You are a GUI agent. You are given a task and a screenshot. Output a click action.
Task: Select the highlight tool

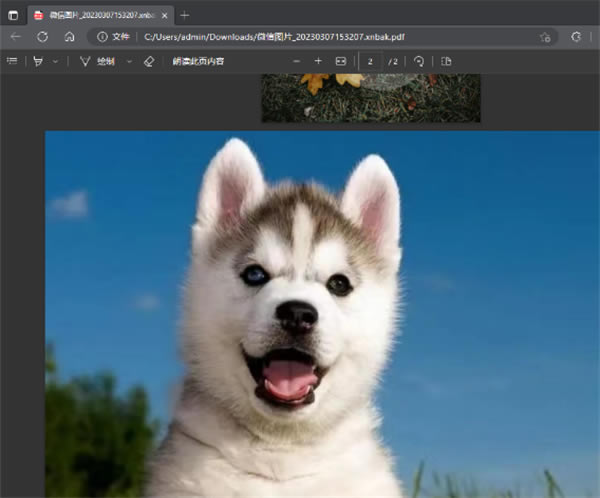tap(38, 61)
